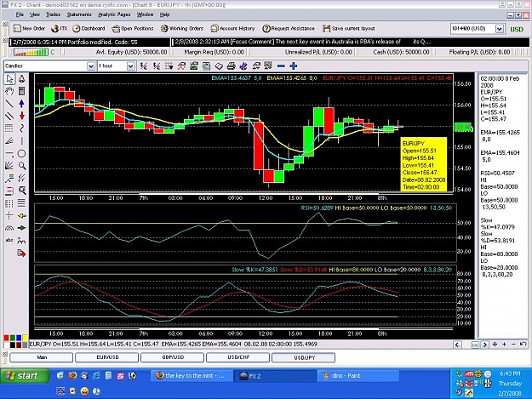Switch to the GBP/USD tab
This screenshot has width=532, height=399.
click(172, 357)
